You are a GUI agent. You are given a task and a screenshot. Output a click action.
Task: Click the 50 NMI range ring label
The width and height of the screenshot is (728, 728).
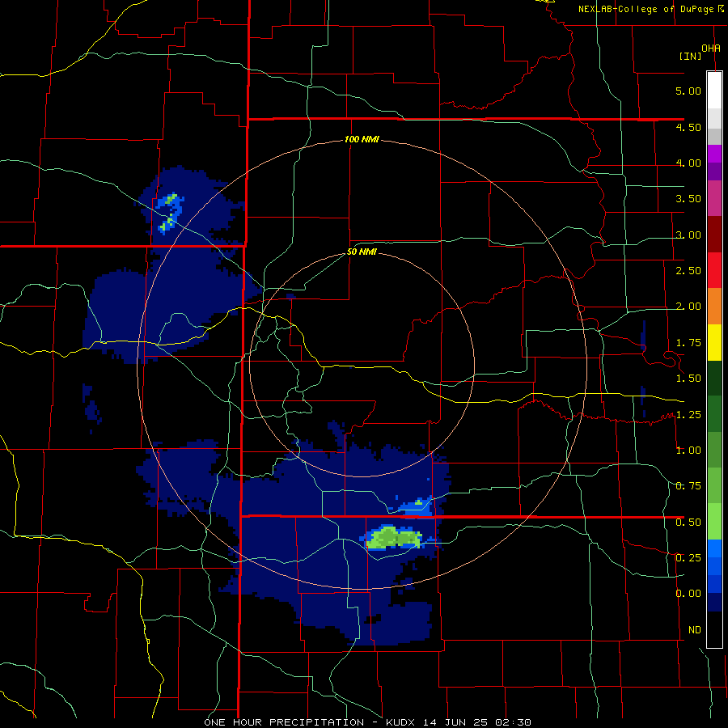[x=362, y=252]
